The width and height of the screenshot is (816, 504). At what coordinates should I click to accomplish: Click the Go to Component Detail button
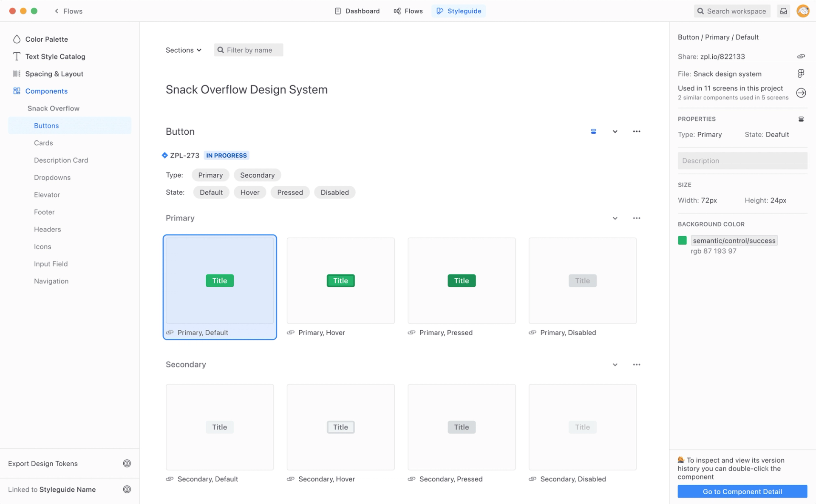[x=742, y=491]
